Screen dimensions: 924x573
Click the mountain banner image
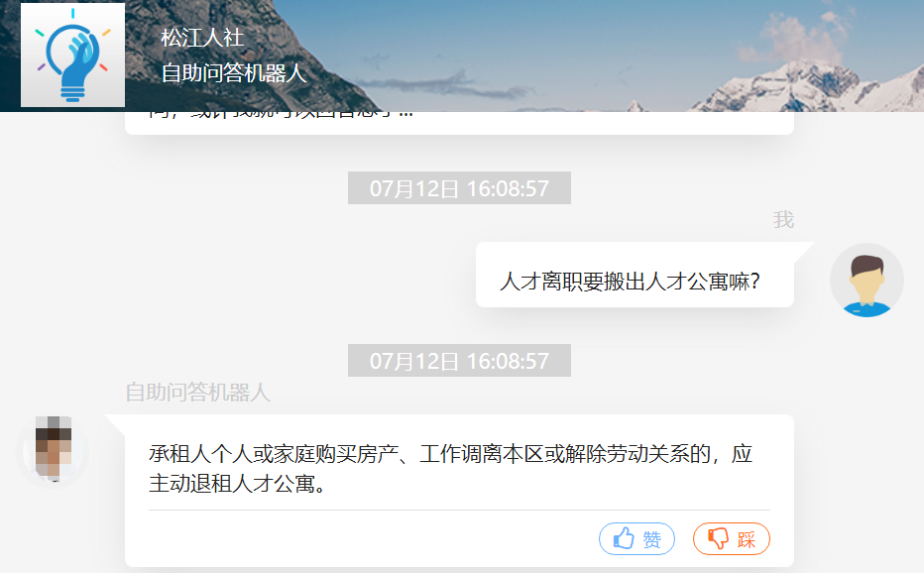(x=524, y=56)
